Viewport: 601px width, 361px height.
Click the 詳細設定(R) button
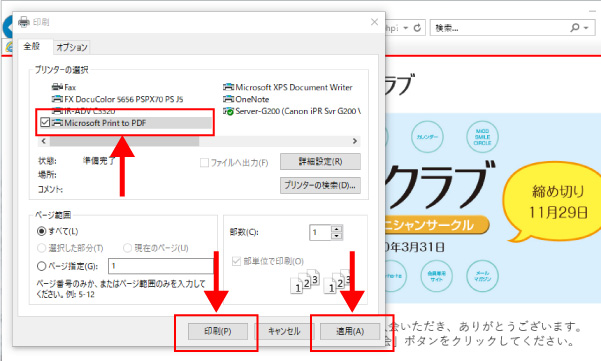click(320, 161)
